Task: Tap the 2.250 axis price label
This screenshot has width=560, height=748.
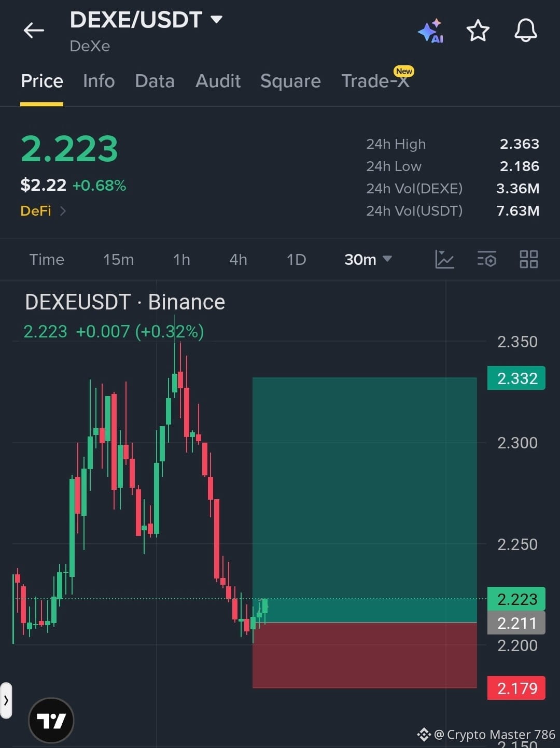Action: (x=517, y=544)
